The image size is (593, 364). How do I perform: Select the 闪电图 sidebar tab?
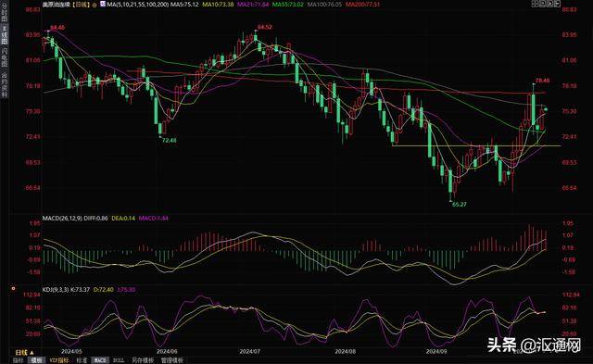5,56
